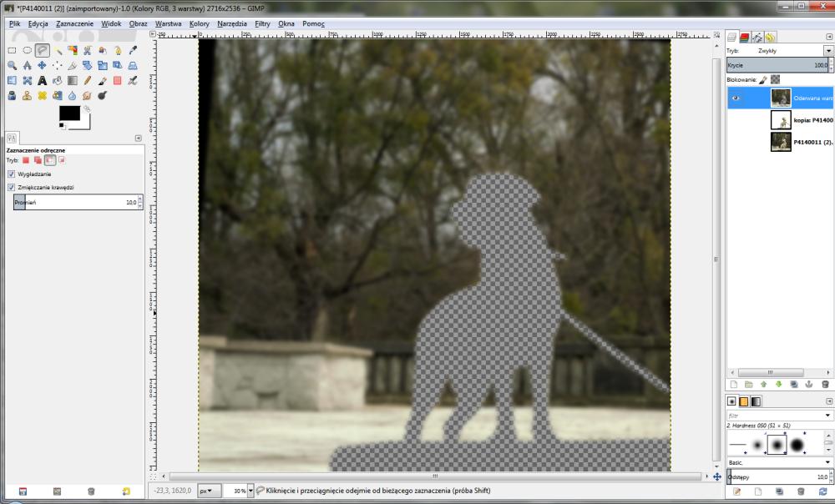Open the Warstwa menu
This screenshot has height=504, width=835.
click(x=169, y=23)
